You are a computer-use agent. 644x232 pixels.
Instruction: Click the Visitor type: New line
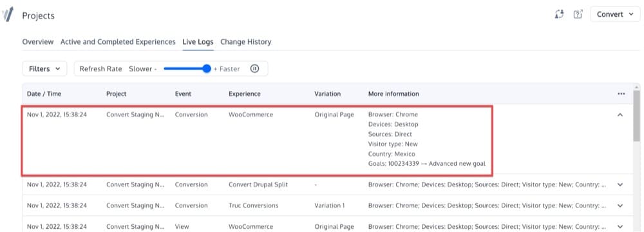pos(393,144)
